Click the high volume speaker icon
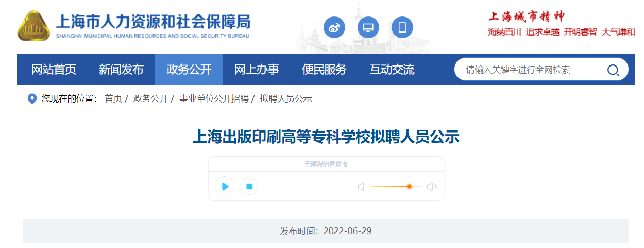 432,186
